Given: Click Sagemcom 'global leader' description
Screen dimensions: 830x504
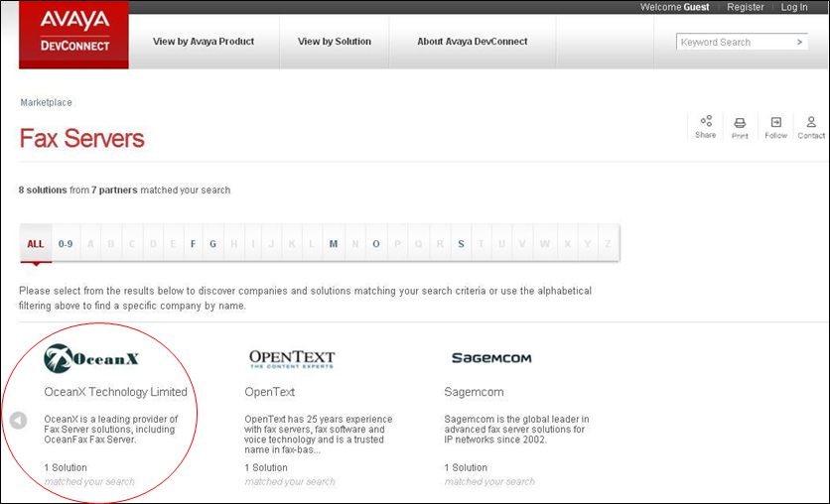Looking at the screenshot, I should click(x=516, y=429).
